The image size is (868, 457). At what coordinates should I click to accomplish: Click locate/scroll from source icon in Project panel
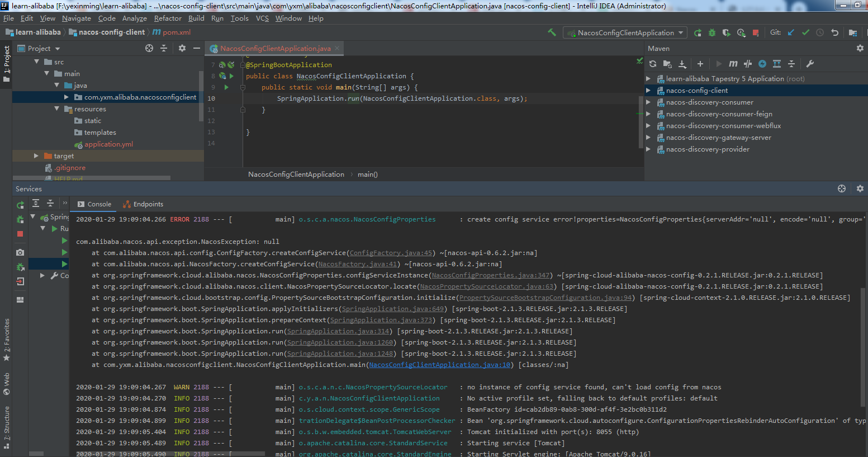pyautogui.click(x=149, y=48)
